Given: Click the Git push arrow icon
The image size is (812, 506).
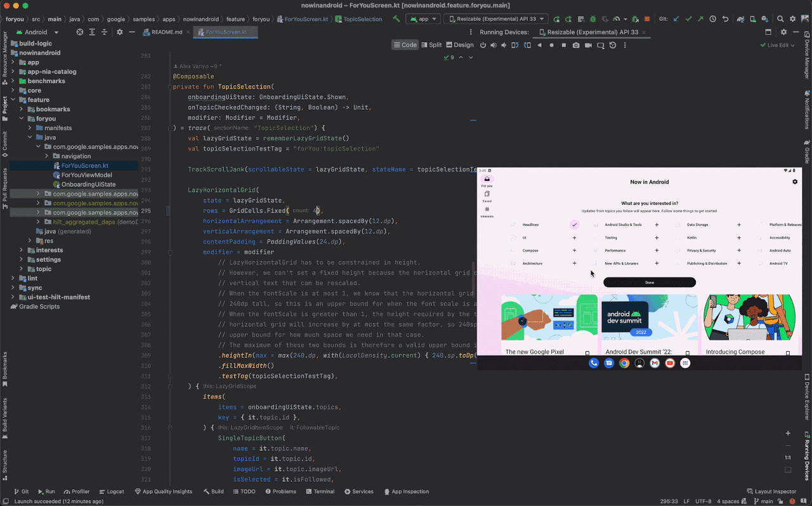Looking at the screenshot, I should point(700,19).
